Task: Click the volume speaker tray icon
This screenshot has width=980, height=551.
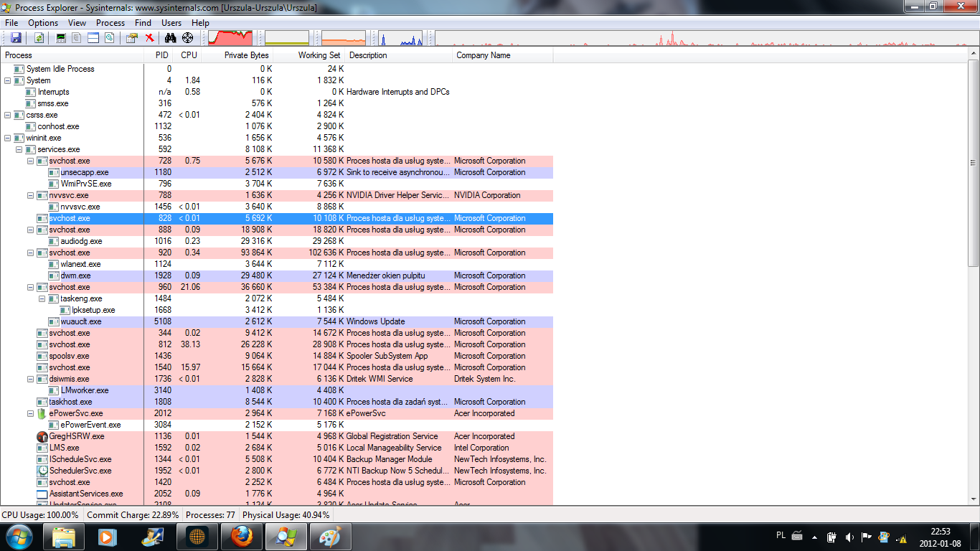Action: point(849,537)
